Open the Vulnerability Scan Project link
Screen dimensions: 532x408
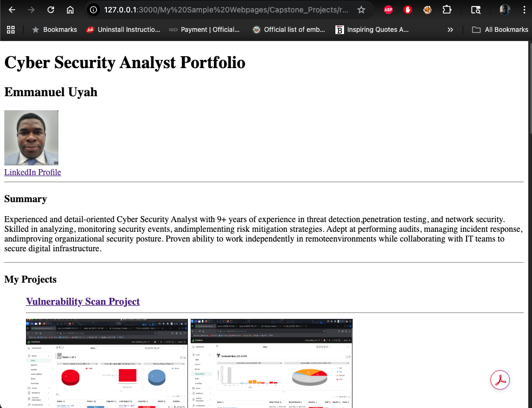coord(83,302)
